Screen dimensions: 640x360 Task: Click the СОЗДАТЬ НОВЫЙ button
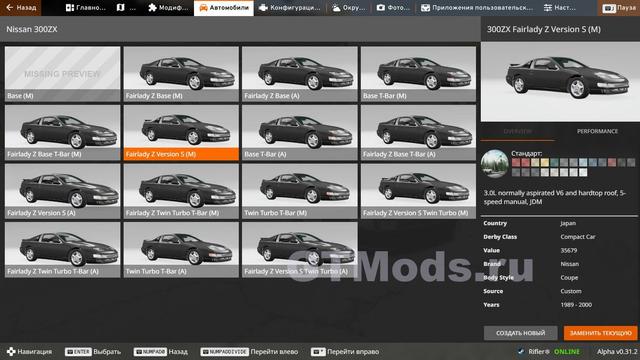tap(520, 333)
